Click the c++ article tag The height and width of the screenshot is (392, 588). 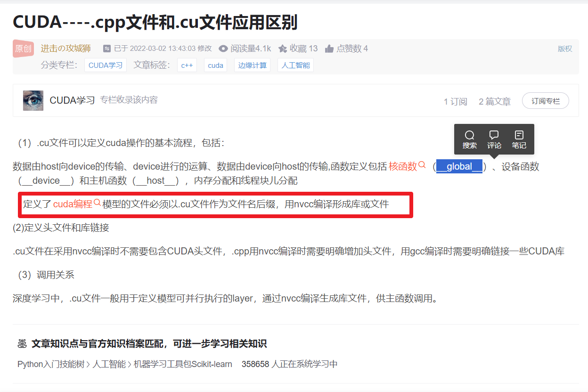tap(187, 65)
